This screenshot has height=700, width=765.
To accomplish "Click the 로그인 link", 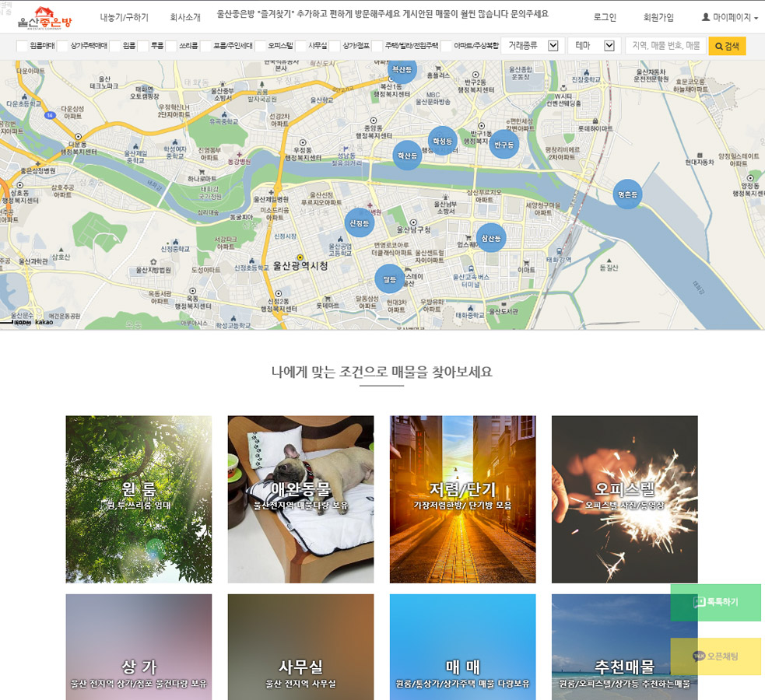I will pyautogui.click(x=605, y=17).
